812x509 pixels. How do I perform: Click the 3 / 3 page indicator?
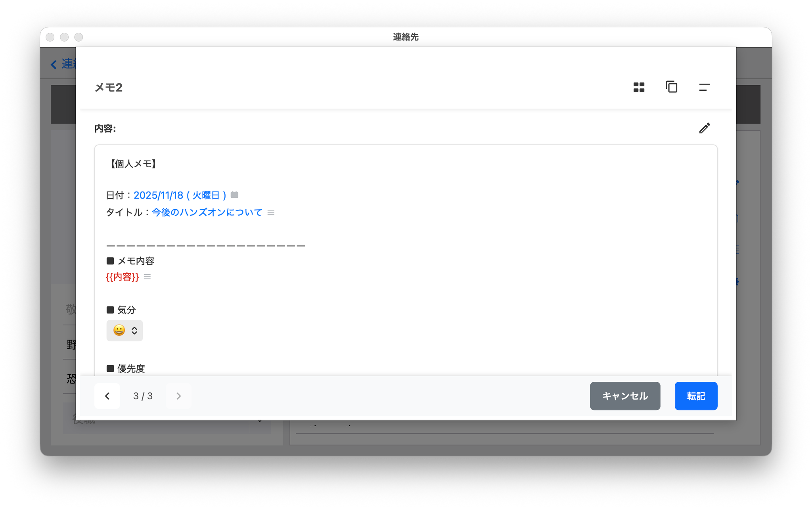143,396
